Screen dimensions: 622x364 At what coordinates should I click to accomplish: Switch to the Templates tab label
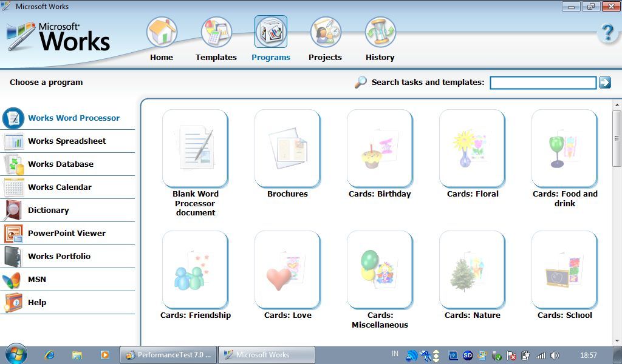[x=216, y=58]
